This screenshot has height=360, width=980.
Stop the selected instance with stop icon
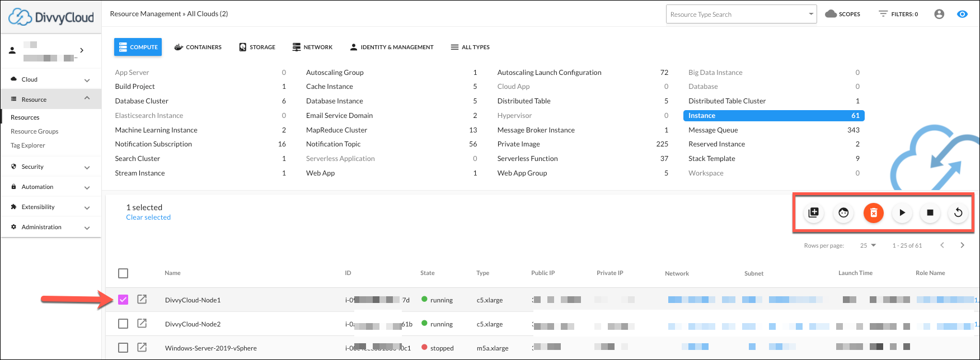(x=930, y=212)
